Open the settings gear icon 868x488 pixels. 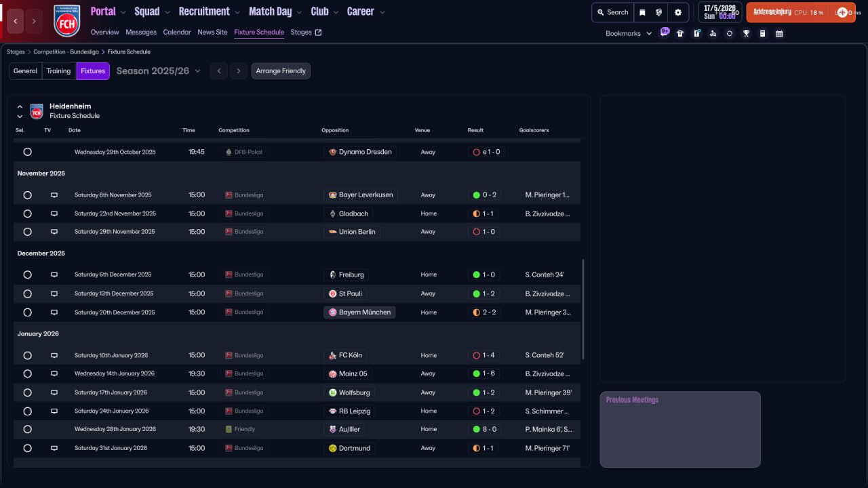point(677,12)
